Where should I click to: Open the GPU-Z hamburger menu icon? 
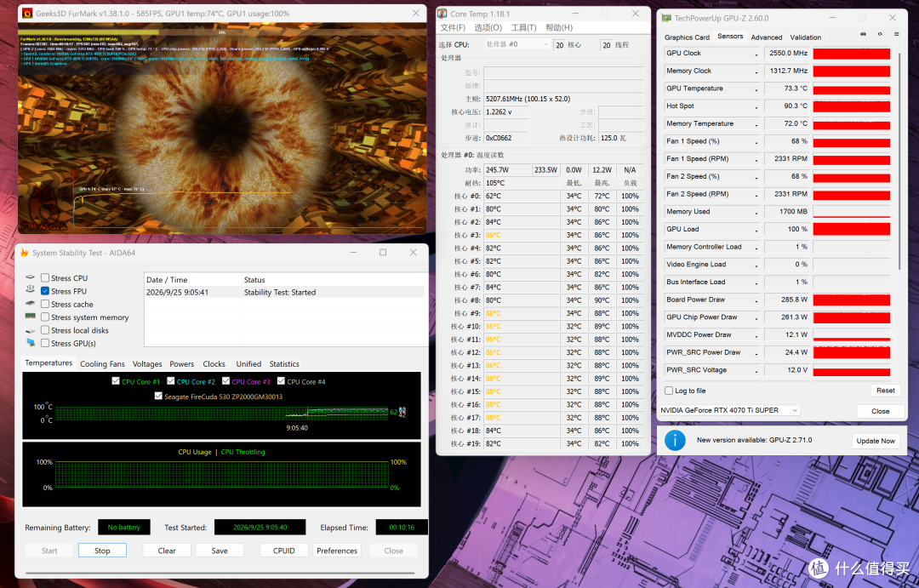896,35
